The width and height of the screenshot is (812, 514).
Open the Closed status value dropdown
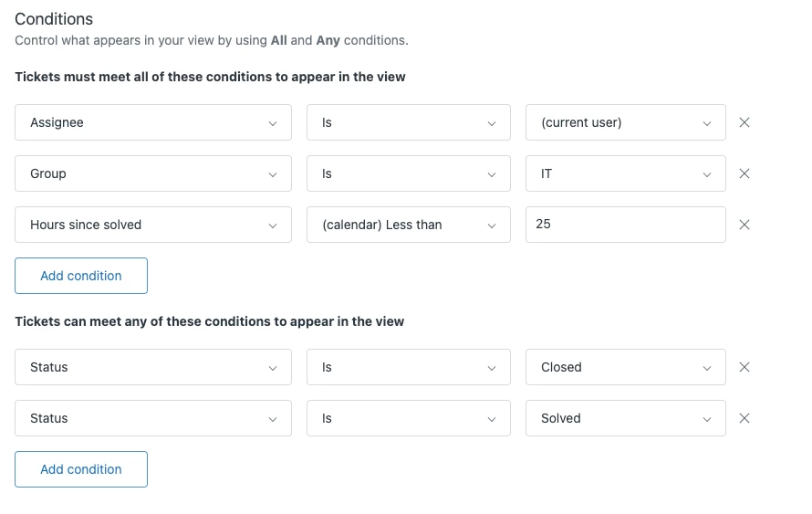tap(625, 367)
